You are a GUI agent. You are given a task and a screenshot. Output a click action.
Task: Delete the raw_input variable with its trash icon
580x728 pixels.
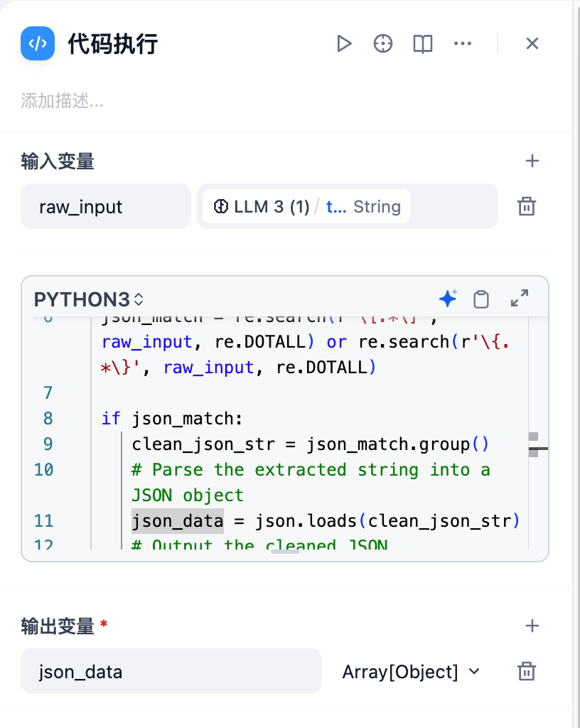coord(527,206)
